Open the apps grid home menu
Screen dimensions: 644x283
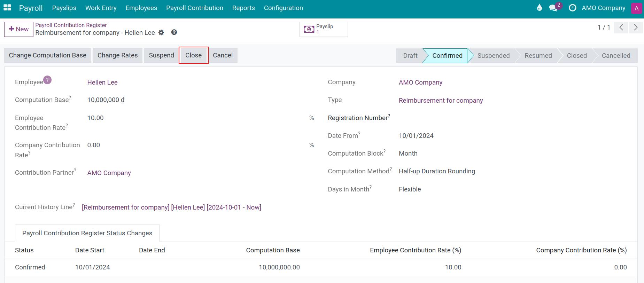point(7,8)
